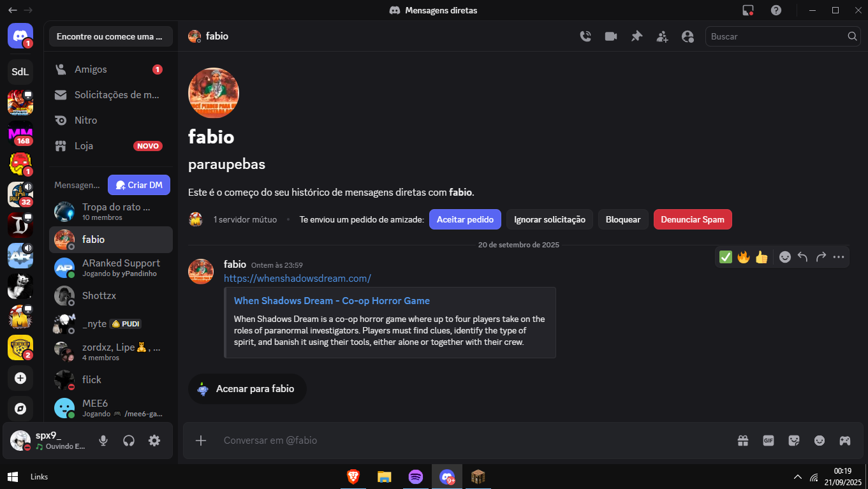The image size is (868, 489).
Task: React with the fire emoji
Action: (744, 257)
